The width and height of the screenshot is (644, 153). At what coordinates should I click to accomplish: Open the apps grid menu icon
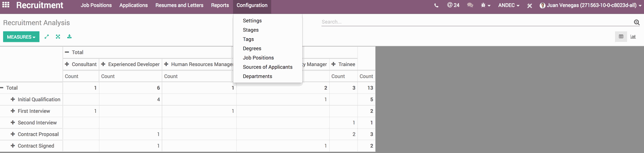(6, 5)
